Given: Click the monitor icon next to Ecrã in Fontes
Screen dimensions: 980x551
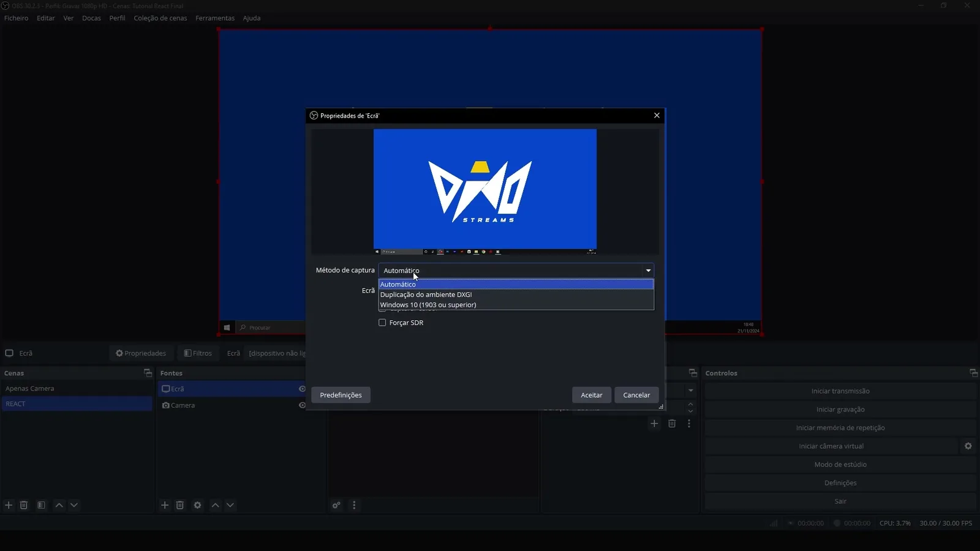Looking at the screenshot, I should (165, 389).
